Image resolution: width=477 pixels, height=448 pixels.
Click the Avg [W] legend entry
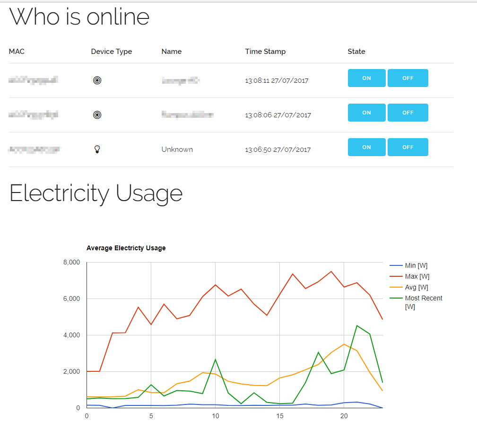click(409, 287)
